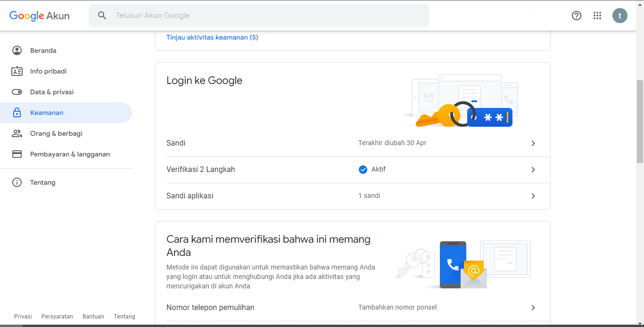Click the Data & privasi toggle icon

(17, 92)
